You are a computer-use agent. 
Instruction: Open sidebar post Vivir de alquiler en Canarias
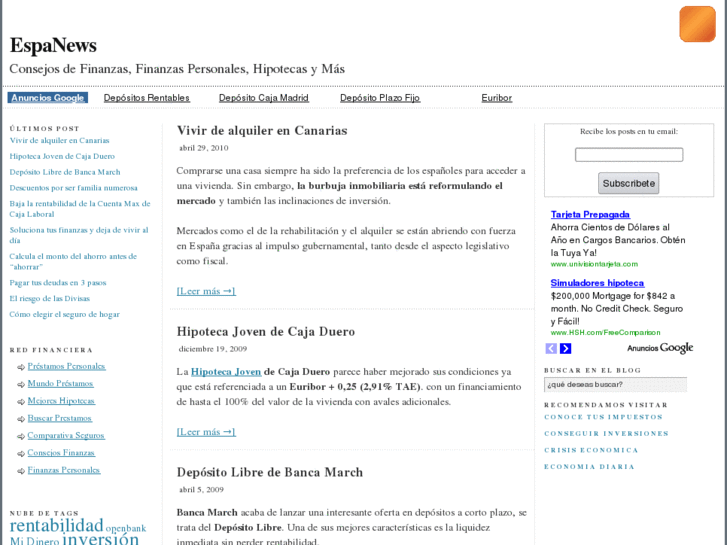tap(59, 141)
